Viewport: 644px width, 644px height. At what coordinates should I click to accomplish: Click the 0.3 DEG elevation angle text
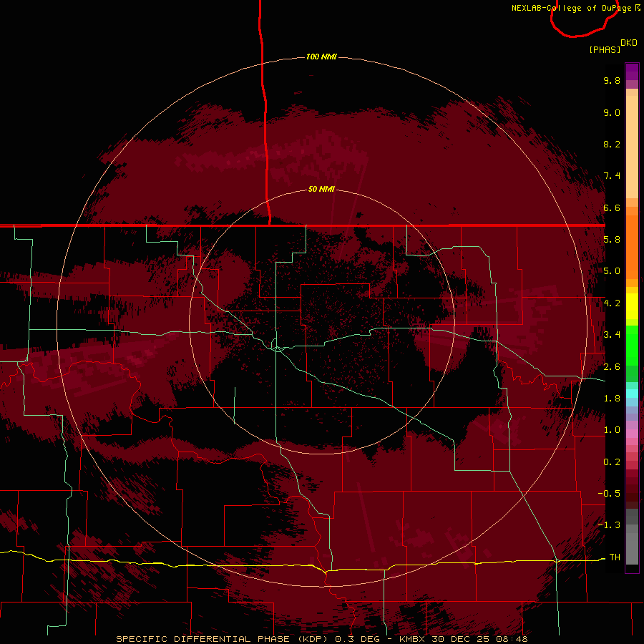(x=356, y=639)
